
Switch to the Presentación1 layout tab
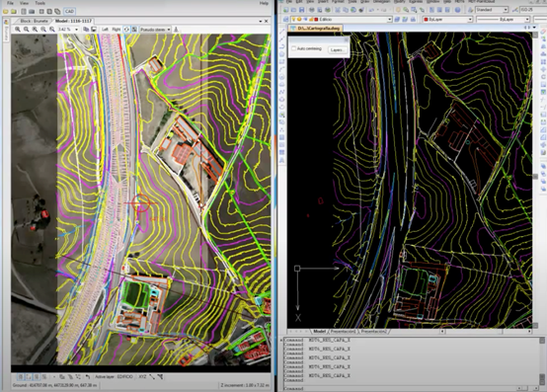tap(343, 332)
